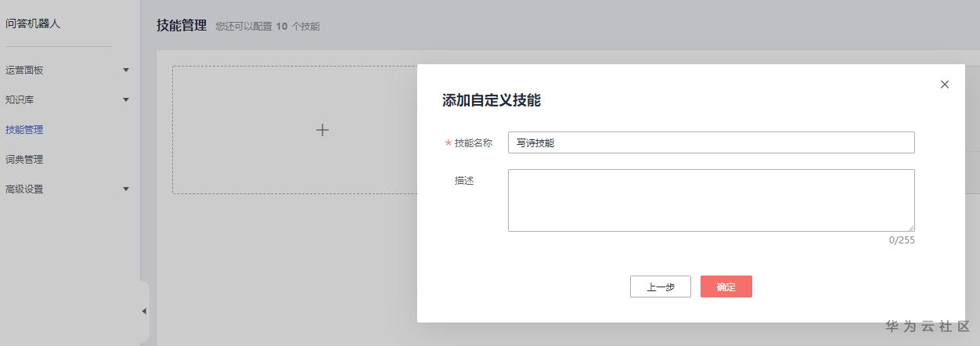The height and width of the screenshot is (346, 980).
Task: Click inside the 描述 text area
Action: [x=711, y=200]
